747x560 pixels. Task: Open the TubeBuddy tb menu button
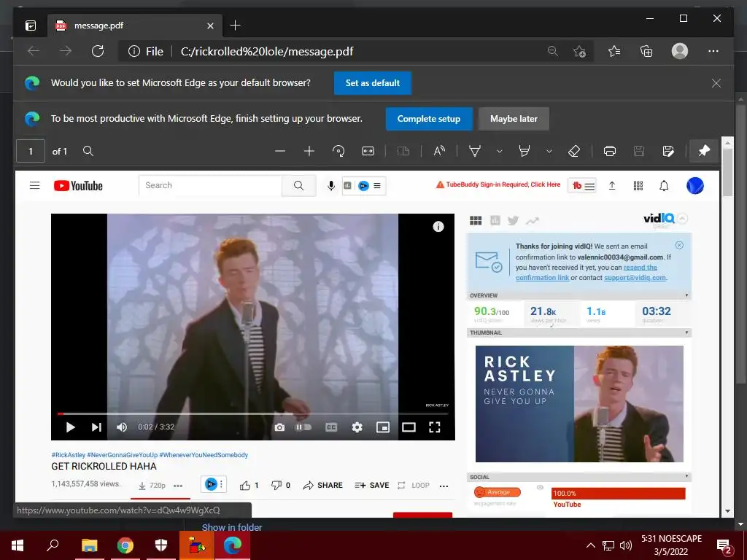point(582,186)
